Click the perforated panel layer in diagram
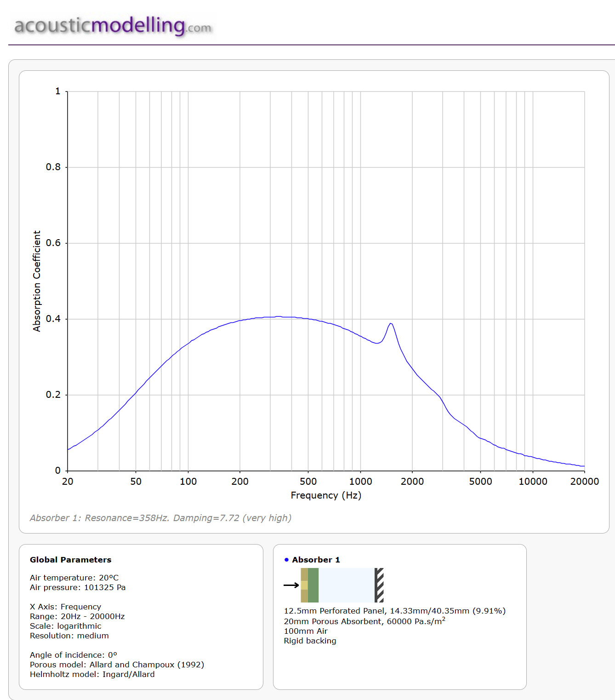615x700 pixels. coord(304,585)
